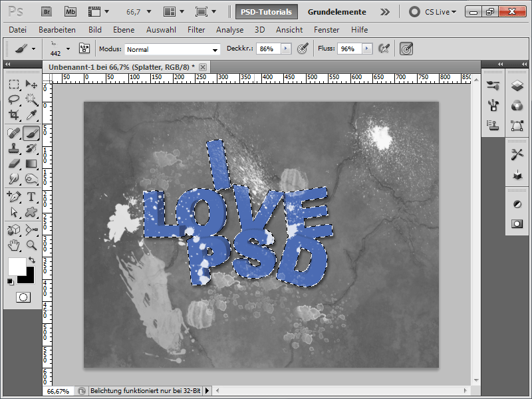Swap foreground and background colors
532x399 pixels.
32,260
